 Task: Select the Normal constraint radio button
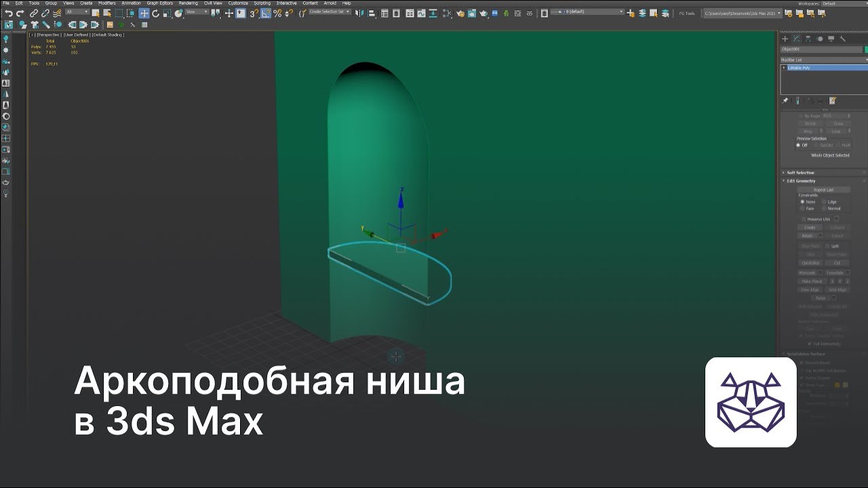pyautogui.click(x=824, y=208)
